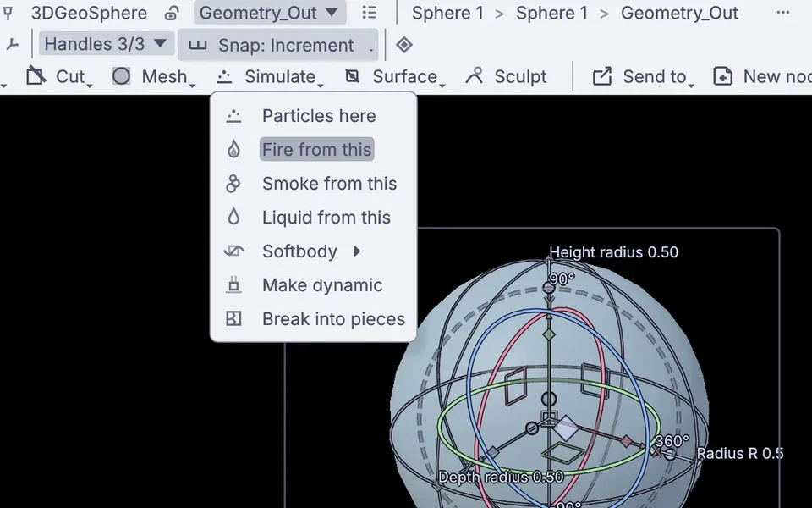Click the Cut tool icon
This screenshot has height=508, width=812.
point(36,76)
